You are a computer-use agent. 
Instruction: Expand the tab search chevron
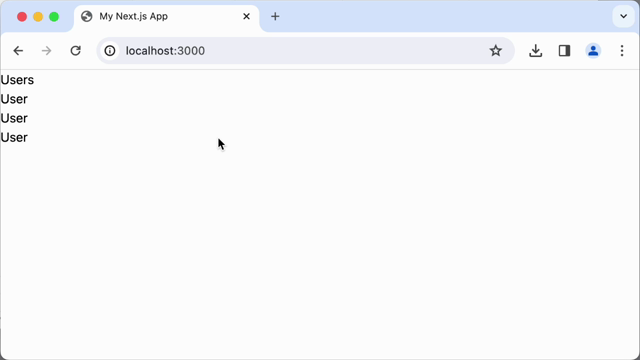tap(623, 17)
